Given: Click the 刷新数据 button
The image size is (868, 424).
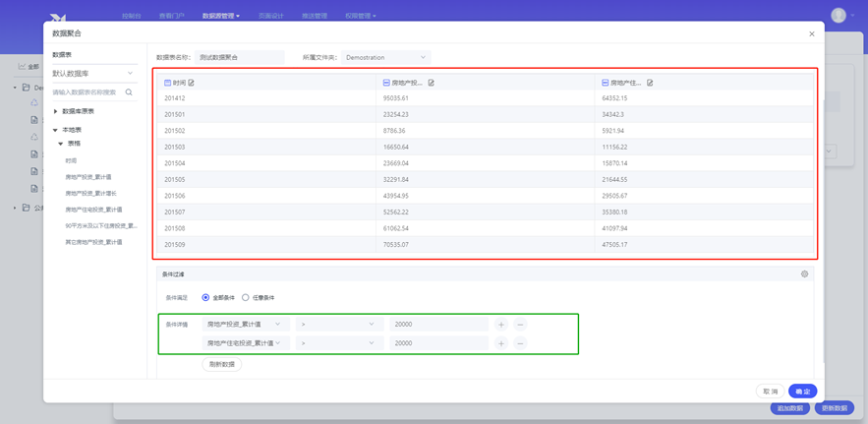Looking at the screenshot, I should point(222,364).
